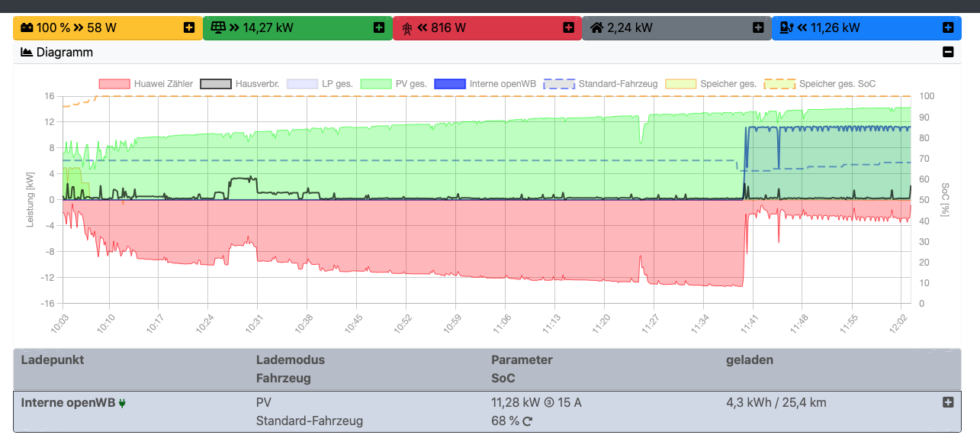
Task: Click the solar panel icon in green card
Action: click(218, 27)
